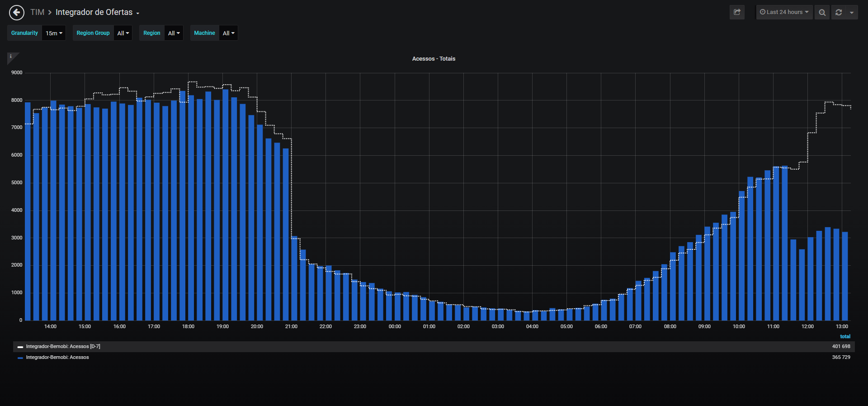Toggle the Integrador-Bemobi: Acessos legend series

pyautogui.click(x=57, y=358)
